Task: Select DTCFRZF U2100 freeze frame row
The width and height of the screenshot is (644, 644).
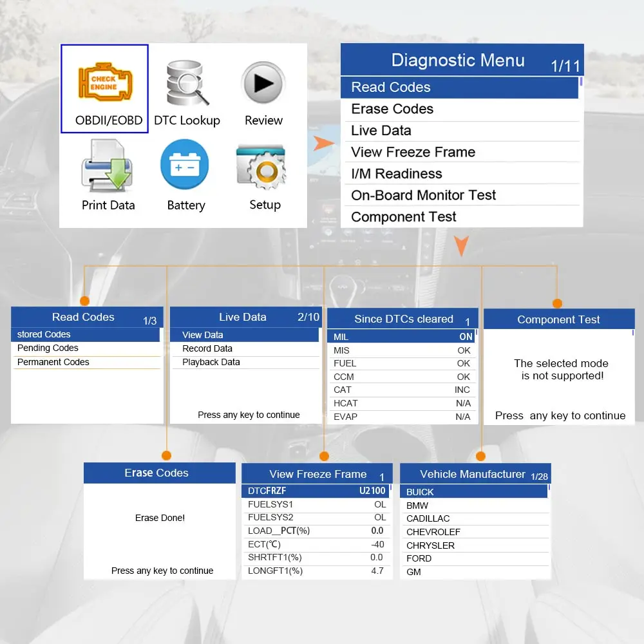Action: tap(316, 491)
